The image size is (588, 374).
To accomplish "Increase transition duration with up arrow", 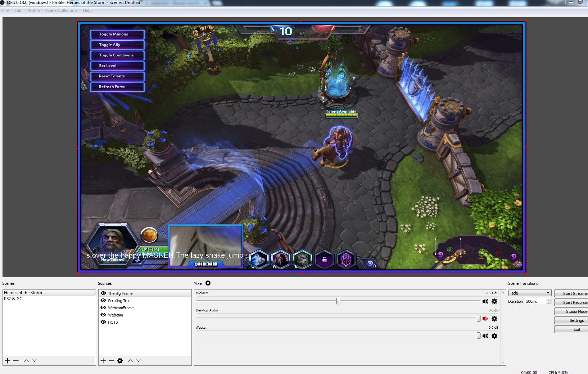I will coord(548,300).
